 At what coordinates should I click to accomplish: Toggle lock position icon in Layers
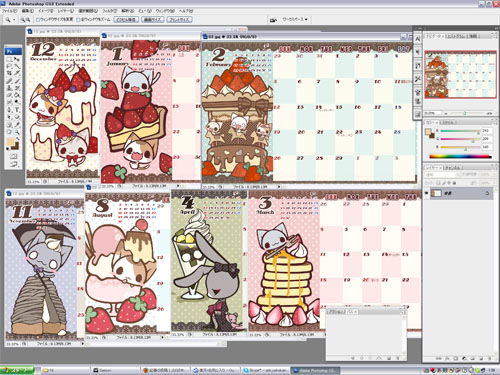pos(449,183)
